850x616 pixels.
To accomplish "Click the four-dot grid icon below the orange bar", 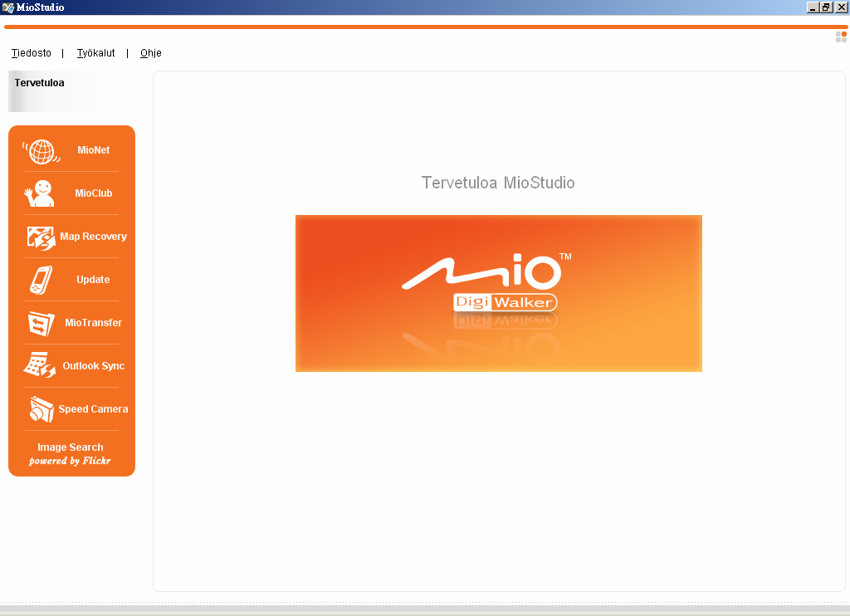I will (x=841, y=37).
